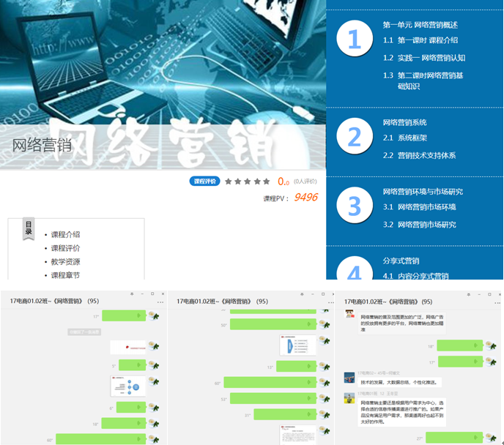Image resolution: width=504 pixels, height=445 pixels.
Task: Open more options in the left chat window
Action: click(160, 302)
